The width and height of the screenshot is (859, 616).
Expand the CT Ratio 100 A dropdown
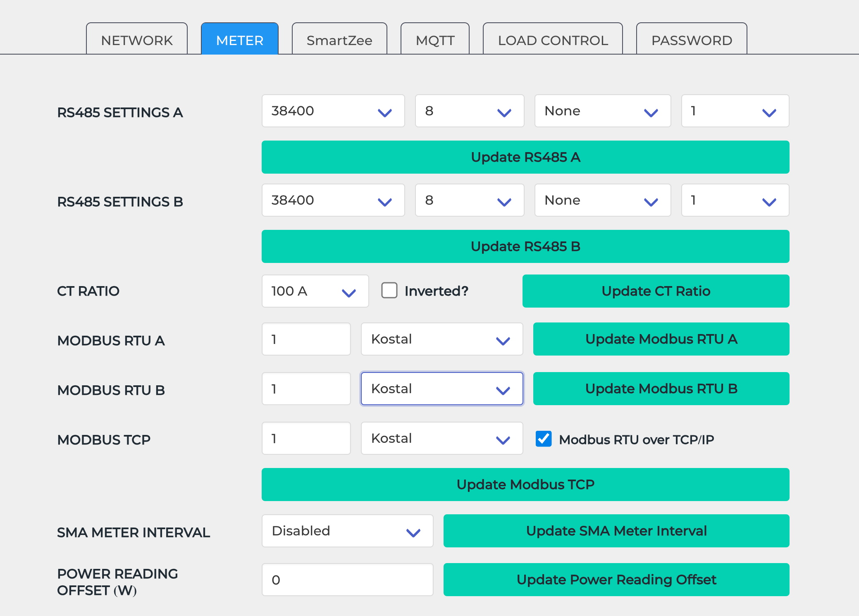[315, 291]
